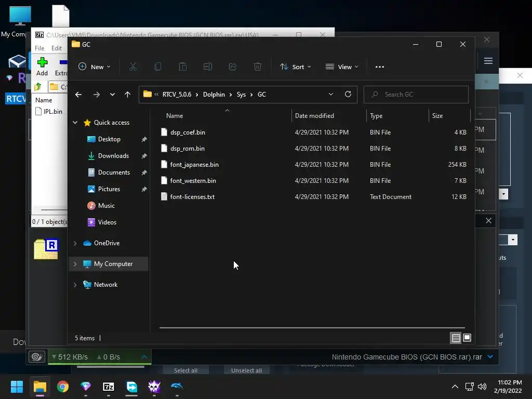Click the network icon in system tray
Image resolution: width=532 pixels, height=399 pixels.
tap(469, 387)
